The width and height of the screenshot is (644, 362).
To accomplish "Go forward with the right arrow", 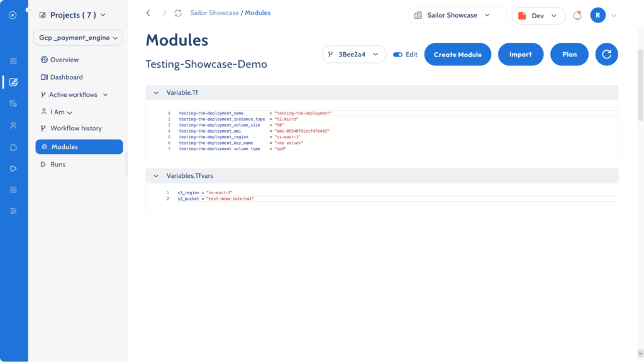I will [x=164, y=13].
